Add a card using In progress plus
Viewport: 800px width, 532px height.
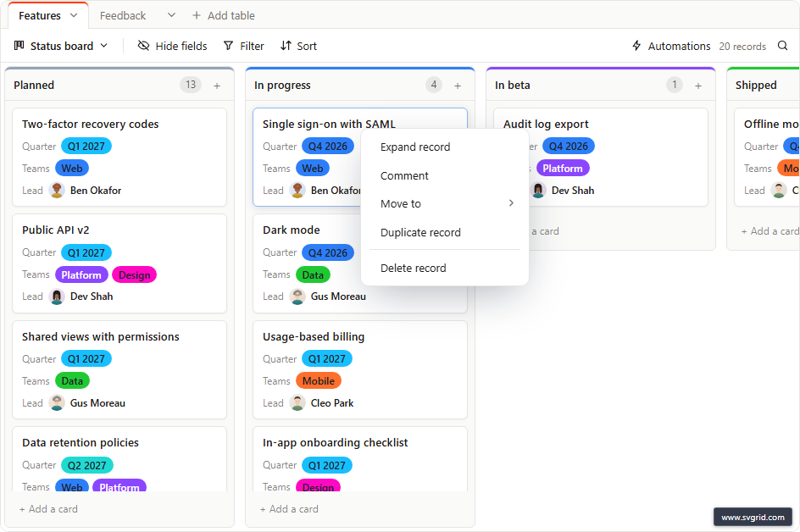(458, 86)
